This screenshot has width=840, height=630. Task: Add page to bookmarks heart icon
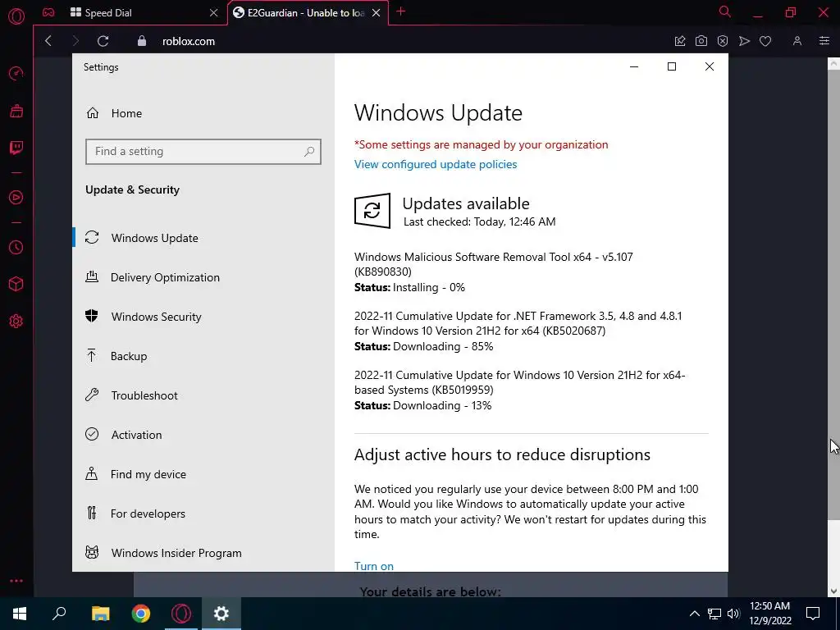(765, 41)
